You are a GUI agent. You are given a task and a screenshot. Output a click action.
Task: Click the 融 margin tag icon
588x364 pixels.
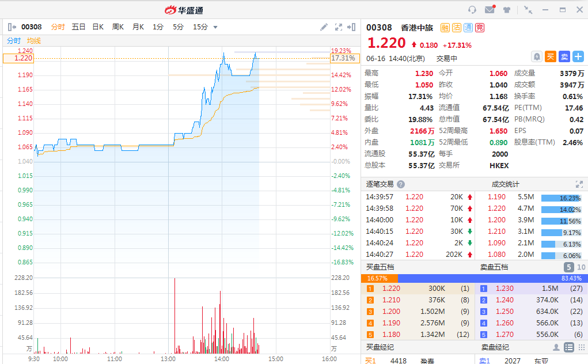point(445,28)
